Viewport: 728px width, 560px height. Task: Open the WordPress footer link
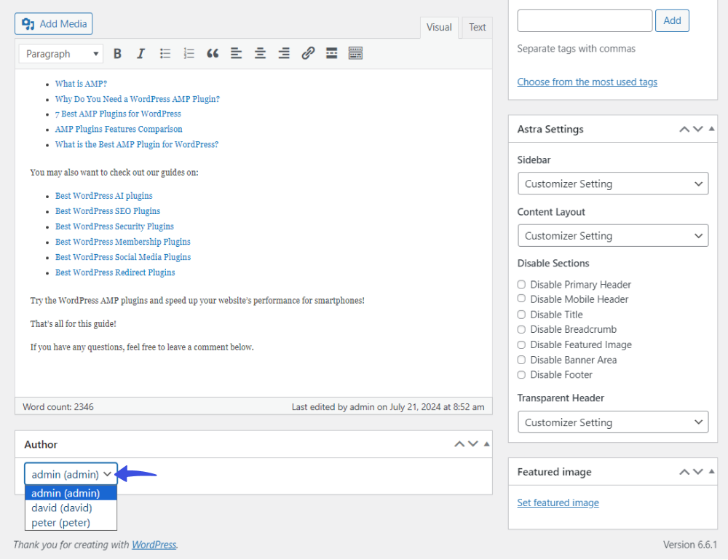[154, 545]
